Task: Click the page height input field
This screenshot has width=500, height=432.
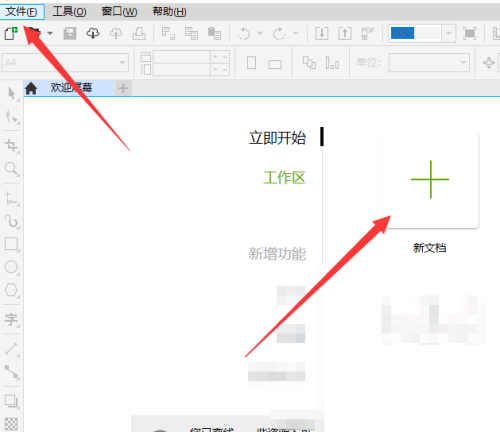Action: point(182,69)
